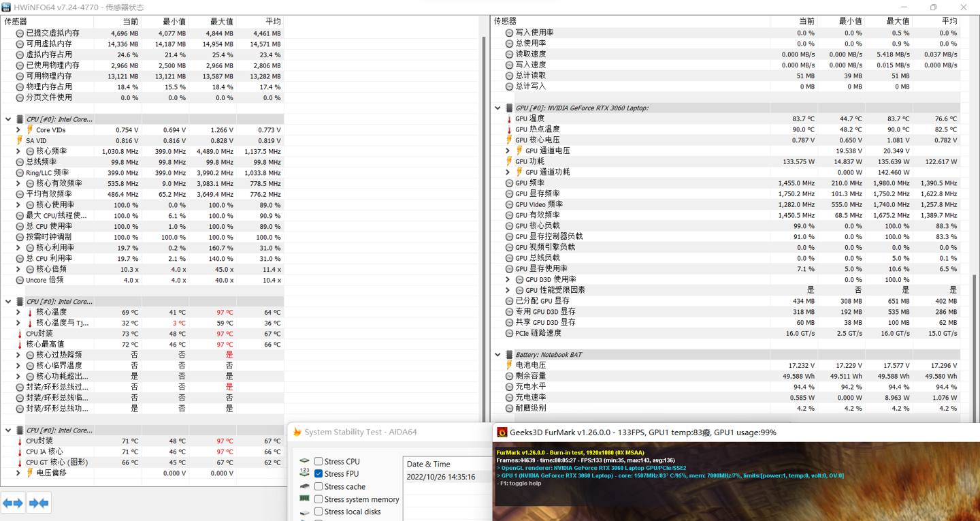The height and width of the screenshot is (521, 980).
Task: Click the thermometer icon beside CPU GT 核心 (图形)
Action: coord(19,462)
